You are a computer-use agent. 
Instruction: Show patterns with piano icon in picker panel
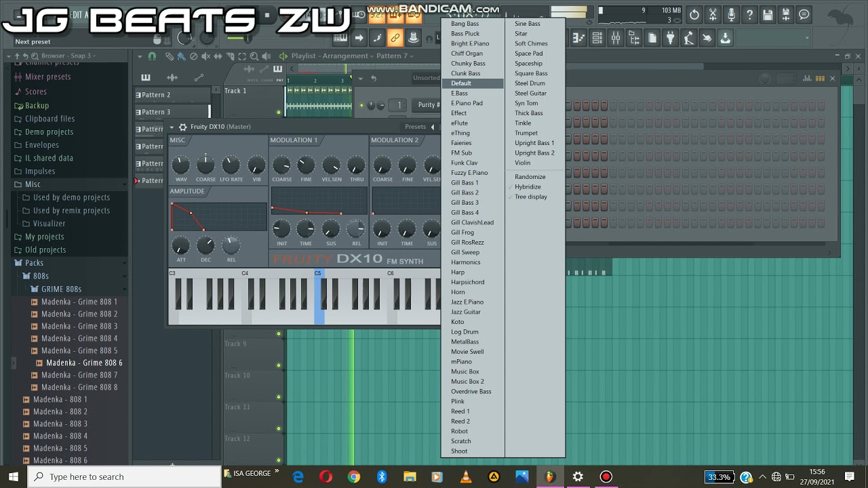pyautogui.click(x=146, y=77)
